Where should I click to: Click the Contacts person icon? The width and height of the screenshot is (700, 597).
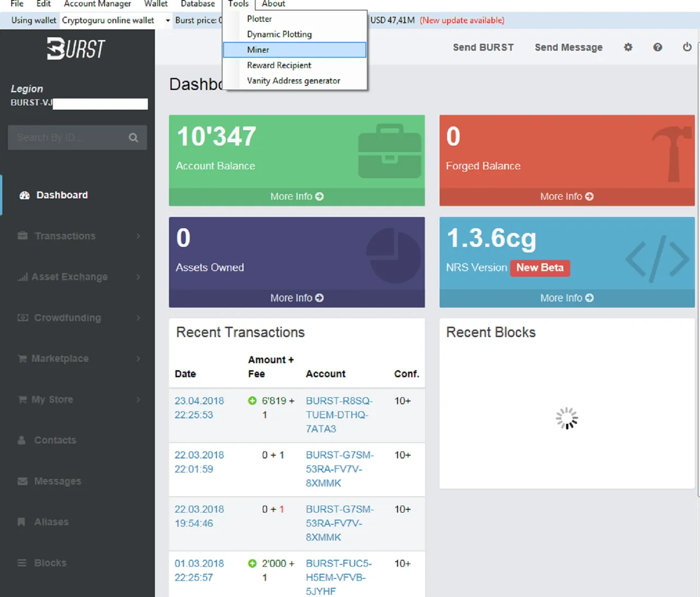coord(22,440)
